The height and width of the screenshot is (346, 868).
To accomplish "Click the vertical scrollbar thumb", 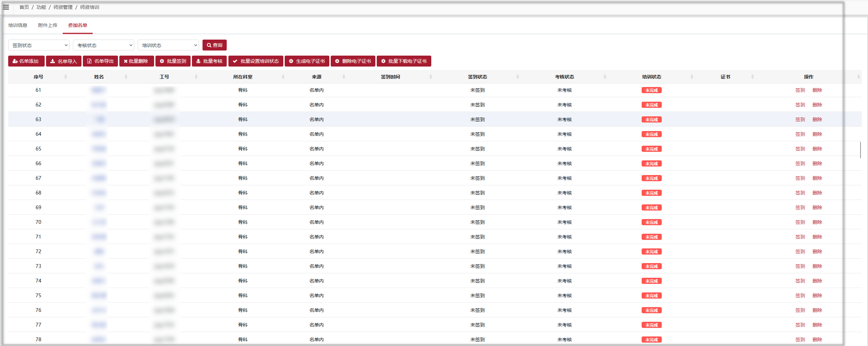I will click(x=860, y=150).
